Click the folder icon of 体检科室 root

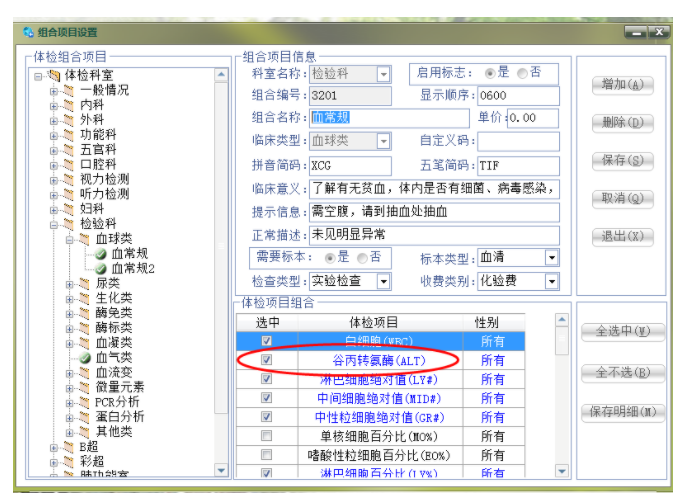54,76
